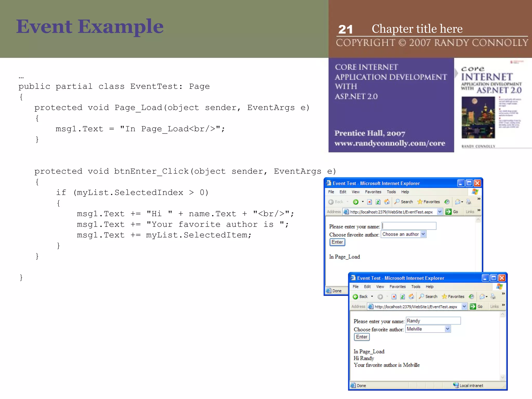Image resolution: width=532 pixels, height=399 pixels.
Task: Click the address URL in back IE window
Action: click(391, 212)
